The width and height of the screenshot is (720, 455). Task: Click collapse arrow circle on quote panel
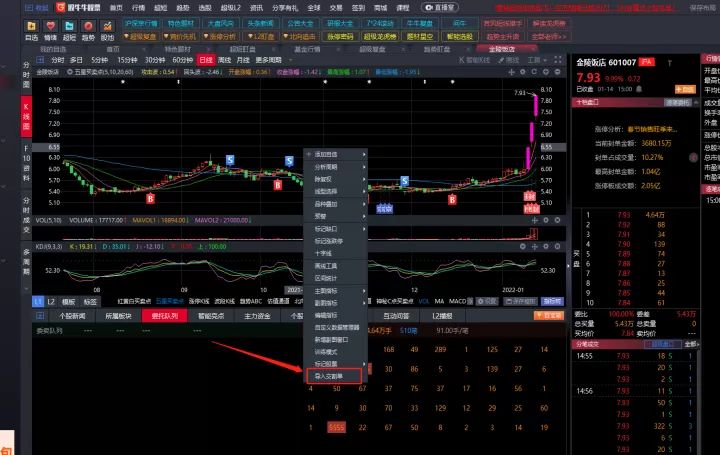coord(693,157)
